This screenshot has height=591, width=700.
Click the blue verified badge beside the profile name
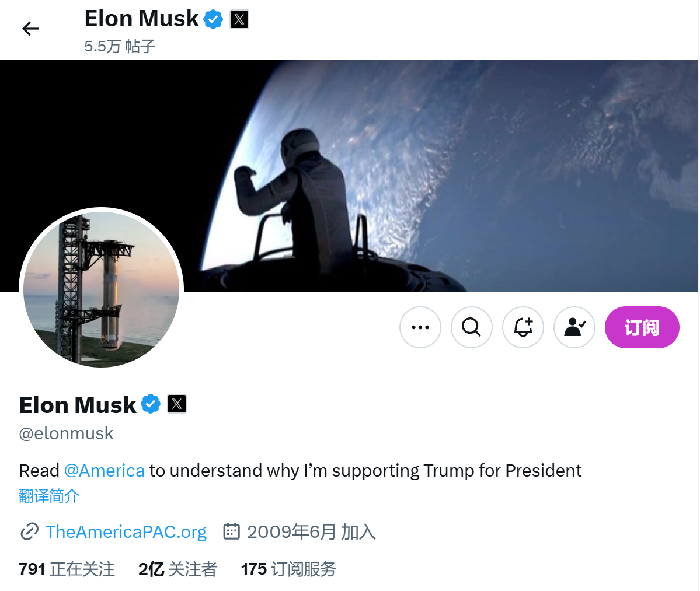point(151,404)
